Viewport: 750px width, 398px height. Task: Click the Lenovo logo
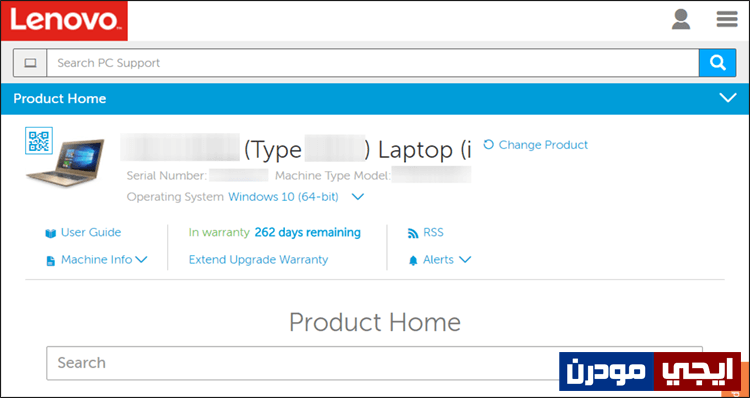(64, 21)
